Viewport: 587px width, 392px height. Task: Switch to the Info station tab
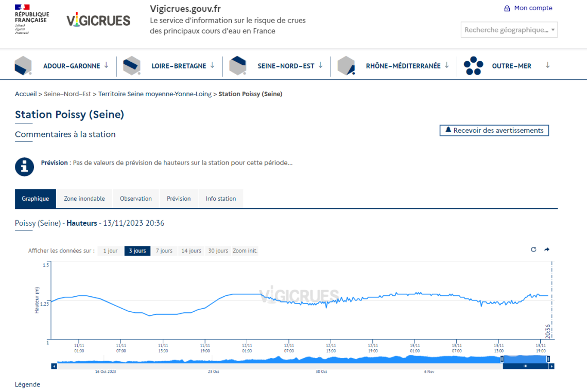pyautogui.click(x=221, y=199)
